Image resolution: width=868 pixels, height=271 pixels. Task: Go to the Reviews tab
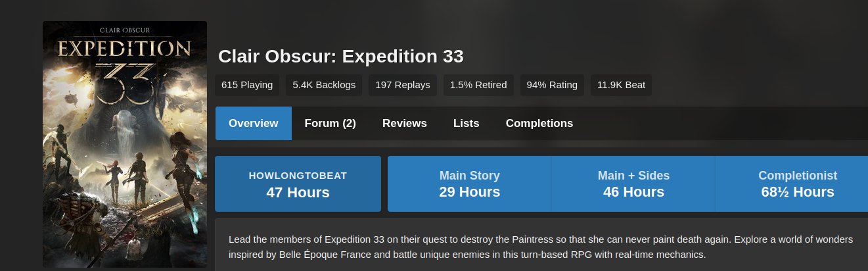coord(405,123)
